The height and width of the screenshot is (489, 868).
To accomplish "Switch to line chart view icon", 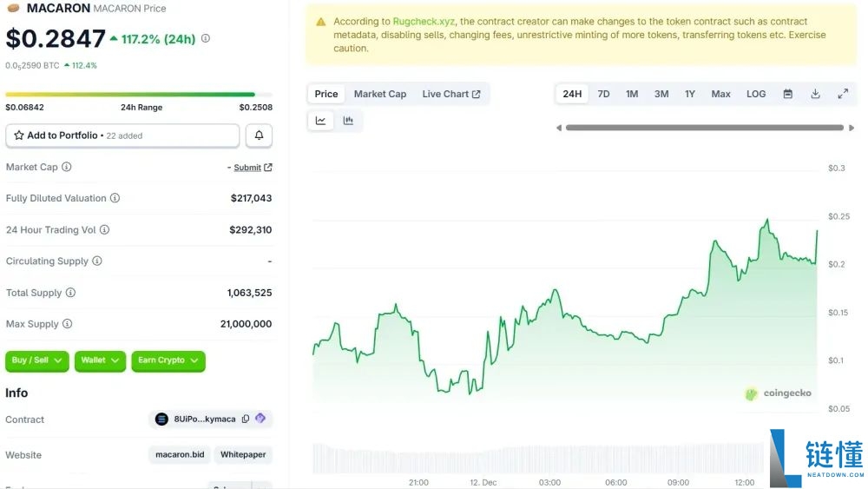I will pos(321,121).
